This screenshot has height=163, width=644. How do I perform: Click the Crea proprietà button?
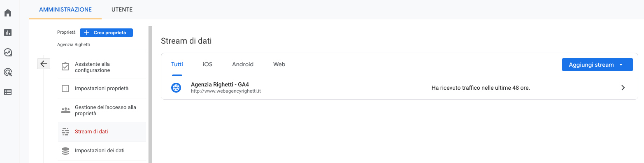(106, 33)
